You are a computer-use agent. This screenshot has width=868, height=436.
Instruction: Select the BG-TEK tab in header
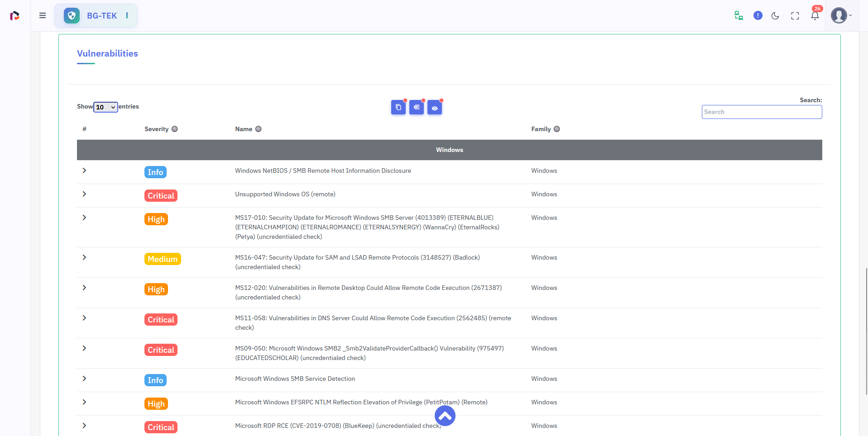click(96, 16)
